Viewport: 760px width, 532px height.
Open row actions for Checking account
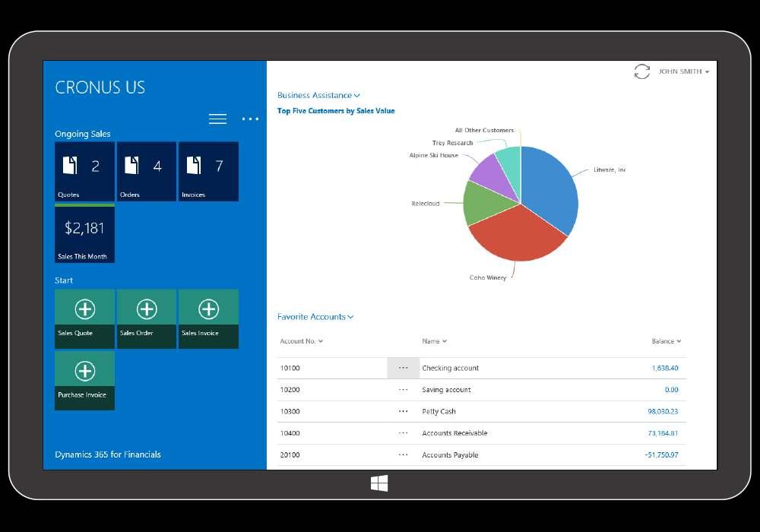[404, 369]
